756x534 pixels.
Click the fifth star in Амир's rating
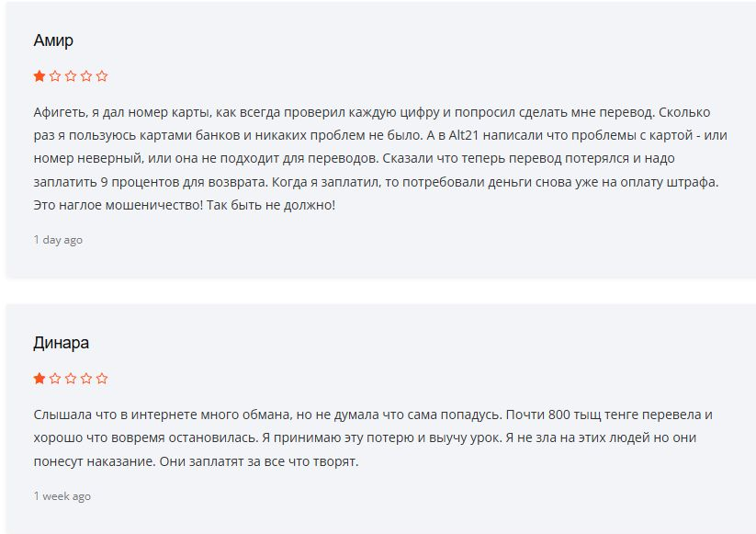pyautogui.click(x=102, y=76)
